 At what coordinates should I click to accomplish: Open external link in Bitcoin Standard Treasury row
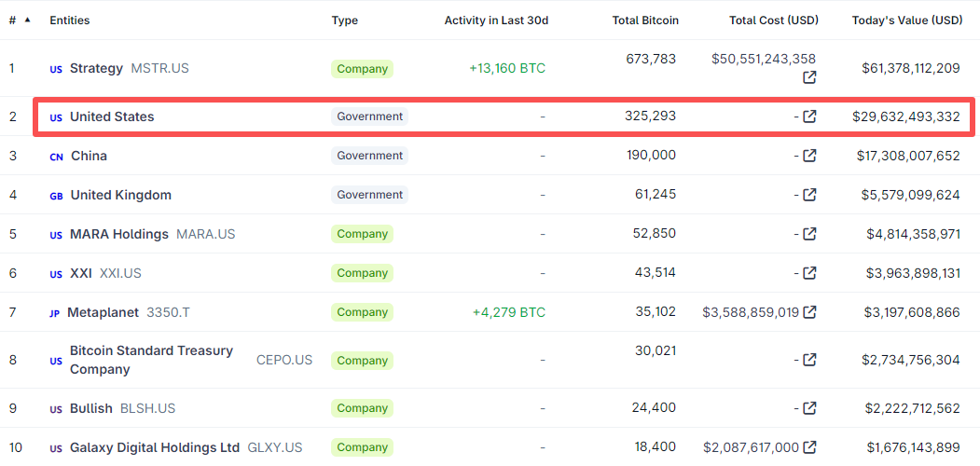809,360
